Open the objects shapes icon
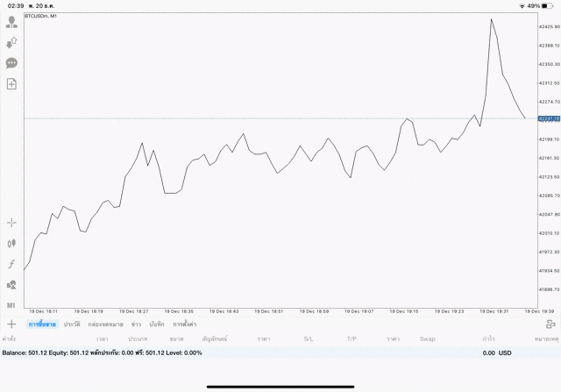Image resolution: width=561 pixels, height=392 pixels. [12, 284]
